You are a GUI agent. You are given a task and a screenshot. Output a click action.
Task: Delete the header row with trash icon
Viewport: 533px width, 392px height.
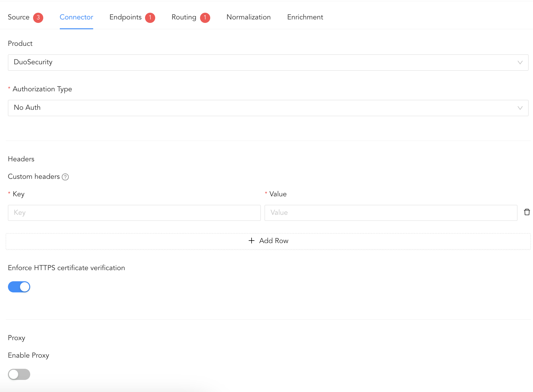[527, 212]
